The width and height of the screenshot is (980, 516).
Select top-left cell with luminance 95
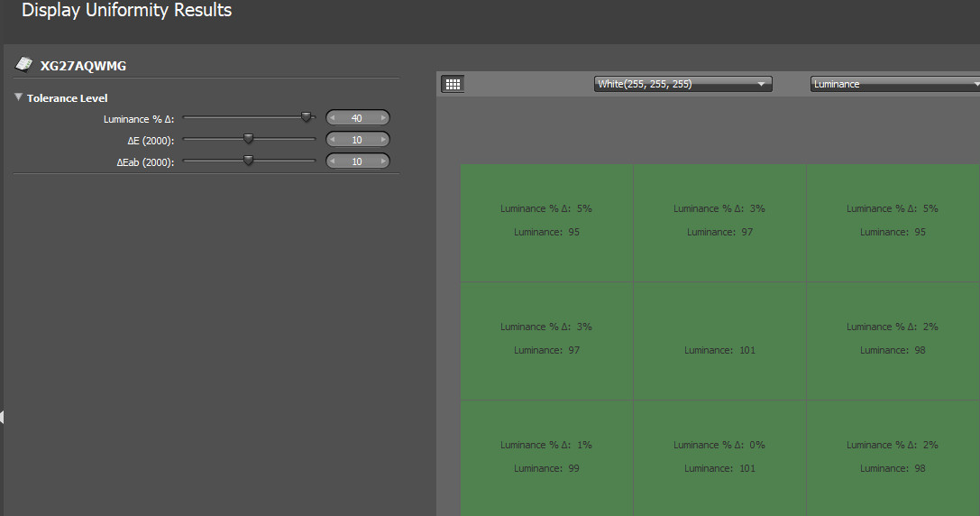tap(546, 222)
